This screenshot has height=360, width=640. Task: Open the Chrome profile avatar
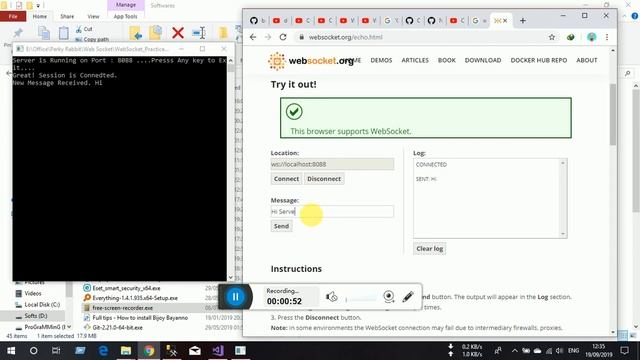[591, 37]
